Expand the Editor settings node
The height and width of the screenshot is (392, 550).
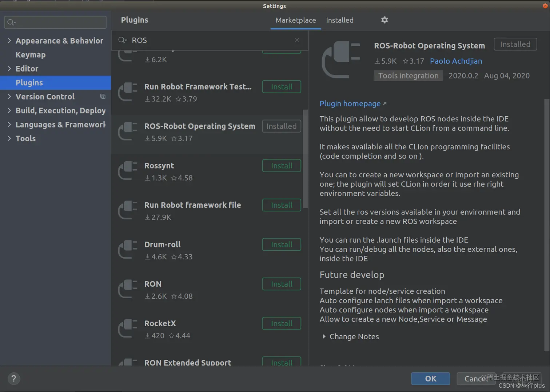click(9, 68)
